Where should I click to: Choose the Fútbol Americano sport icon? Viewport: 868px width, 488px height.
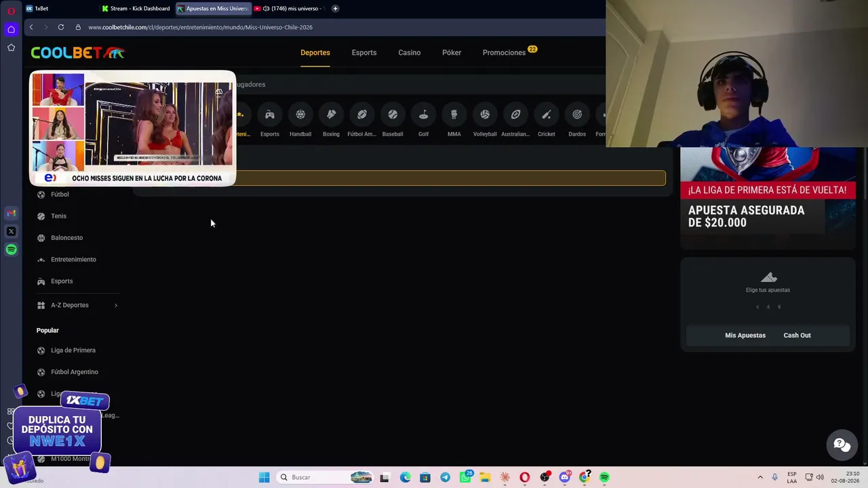coord(361,121)
